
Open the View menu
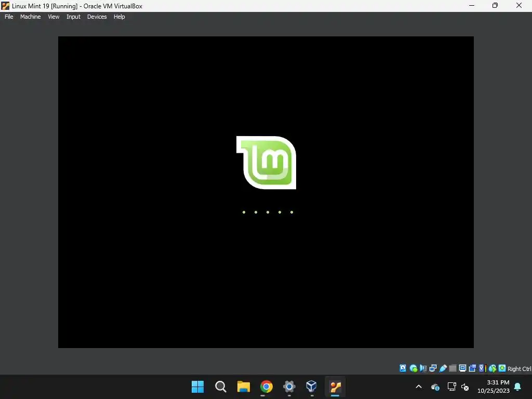(x=54, y=17)
